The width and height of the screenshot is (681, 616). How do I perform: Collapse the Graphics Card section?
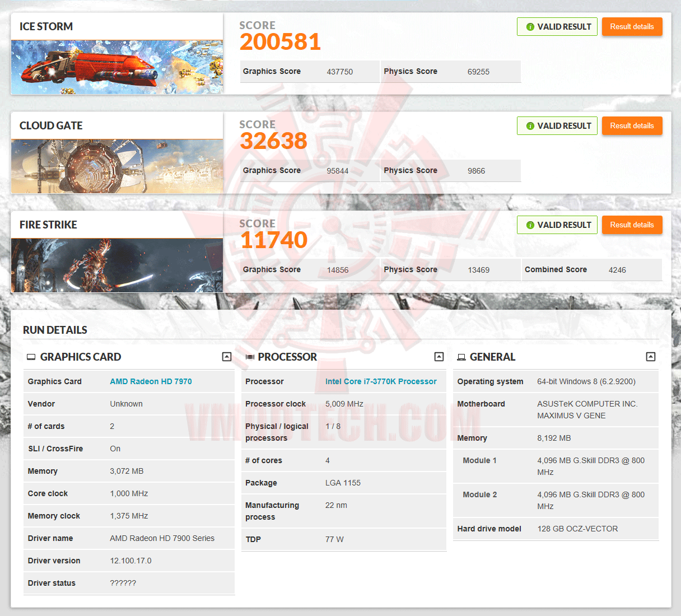[227, 357]
